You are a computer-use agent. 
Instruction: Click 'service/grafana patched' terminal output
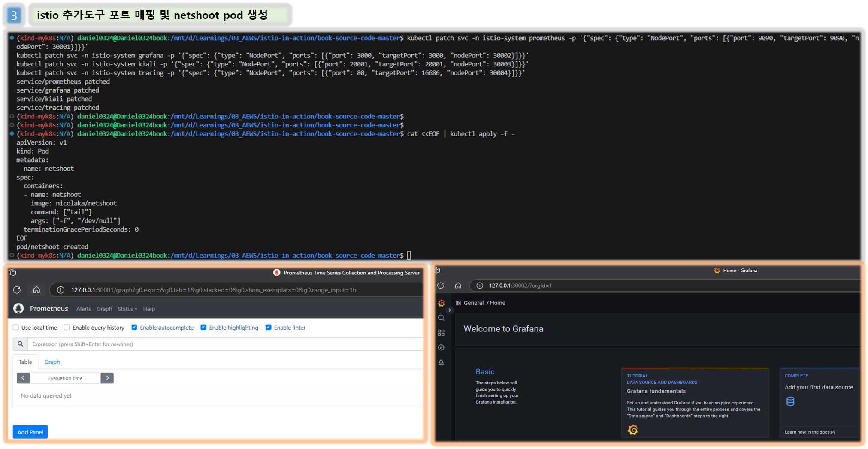point(57,90)
